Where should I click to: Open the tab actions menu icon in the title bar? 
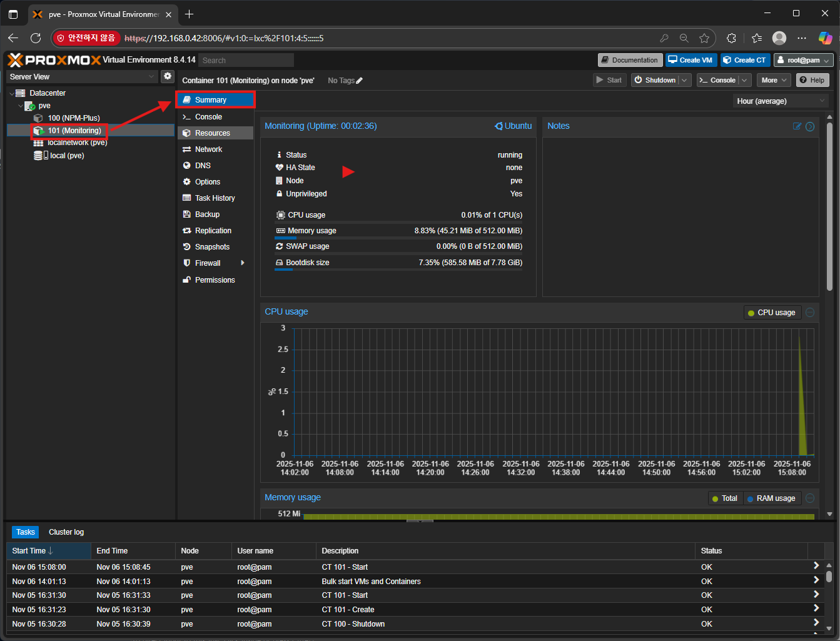13,14
